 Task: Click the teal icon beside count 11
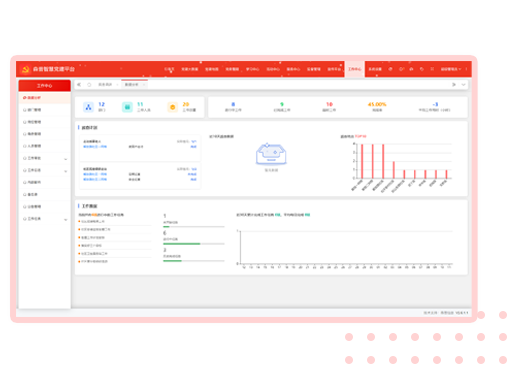(x=127, y=107)
